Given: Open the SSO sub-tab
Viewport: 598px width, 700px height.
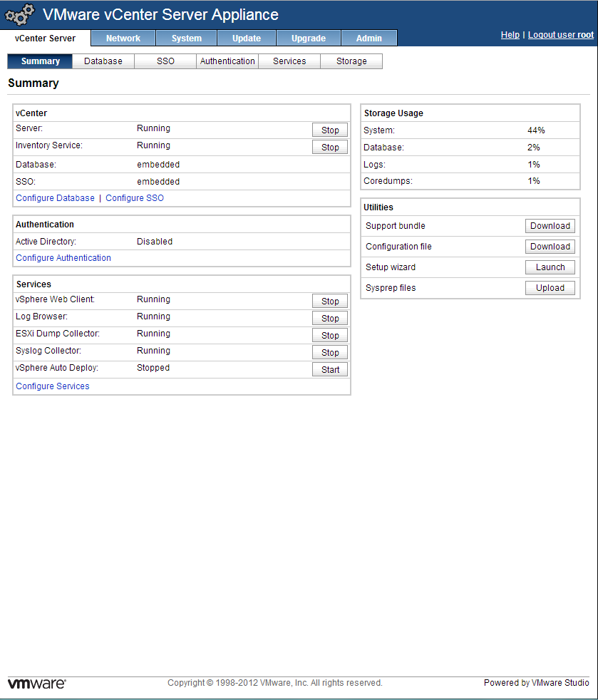Looking at the screenshot, I should (165, 61).
